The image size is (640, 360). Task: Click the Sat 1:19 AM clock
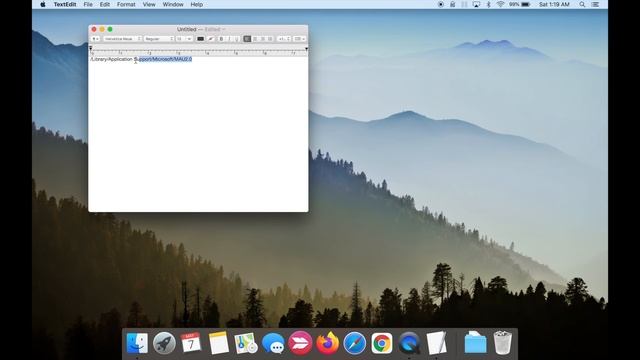click(554, 4)
